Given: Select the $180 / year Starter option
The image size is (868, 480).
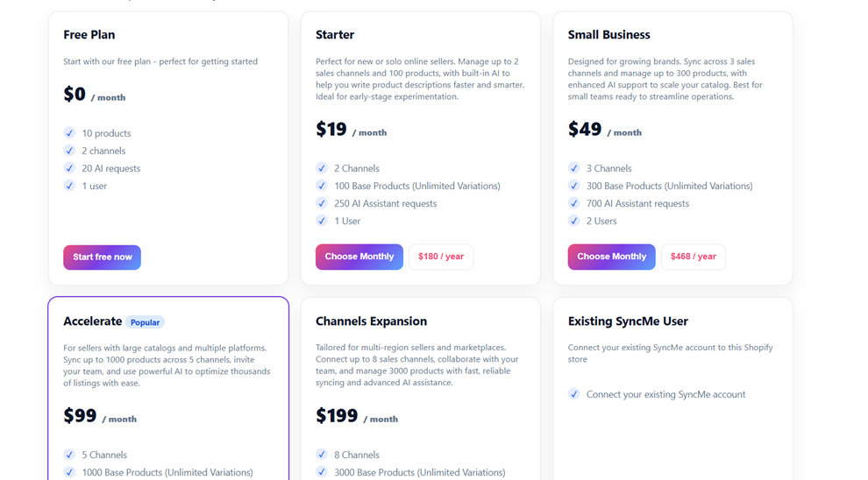Looking at the screenshot, I should click(x=441, y=257).
